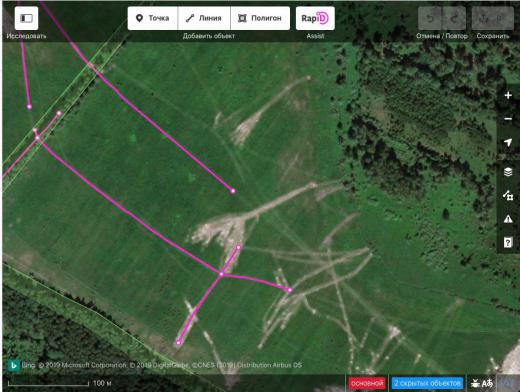
Task: Expand the map data panel
Action: click(x=508, y=195)
